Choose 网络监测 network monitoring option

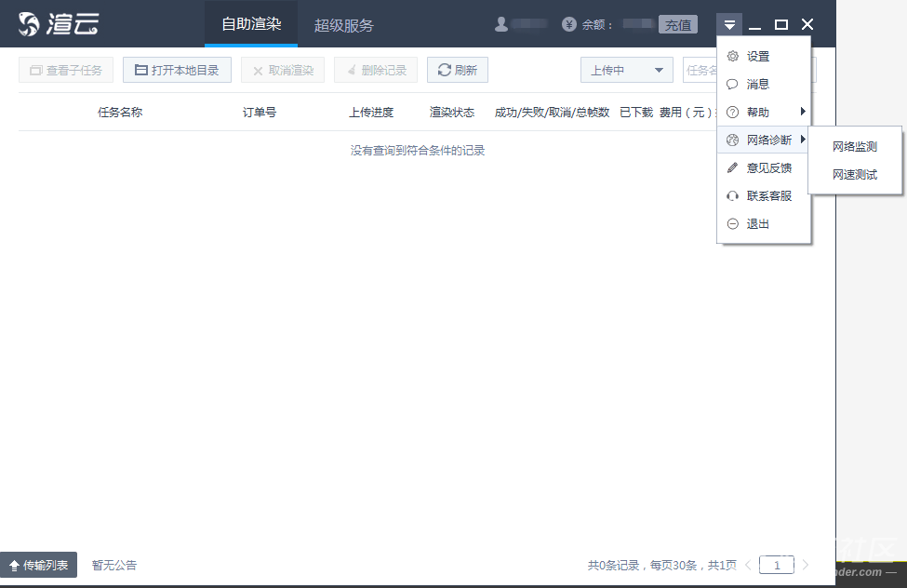854,147
